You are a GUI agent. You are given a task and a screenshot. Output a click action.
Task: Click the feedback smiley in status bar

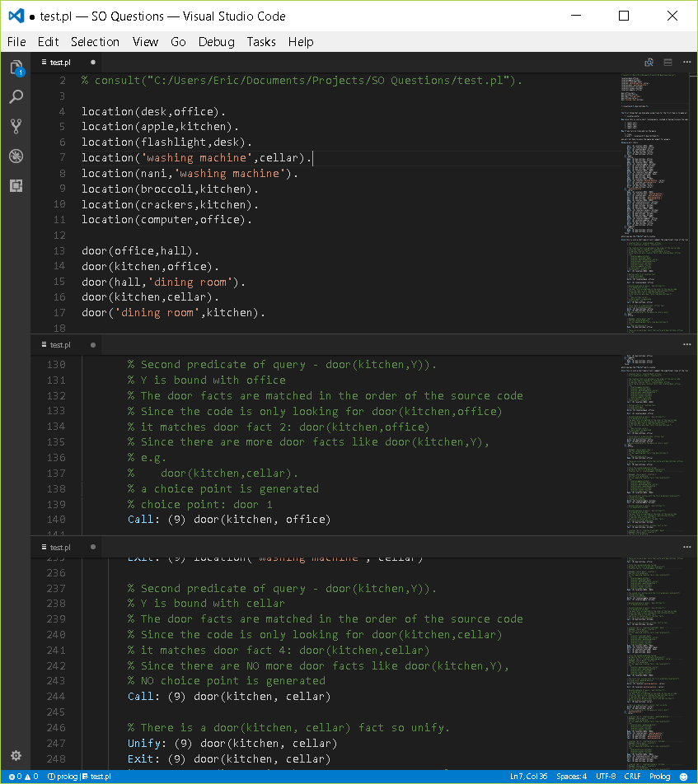point(683,777)
